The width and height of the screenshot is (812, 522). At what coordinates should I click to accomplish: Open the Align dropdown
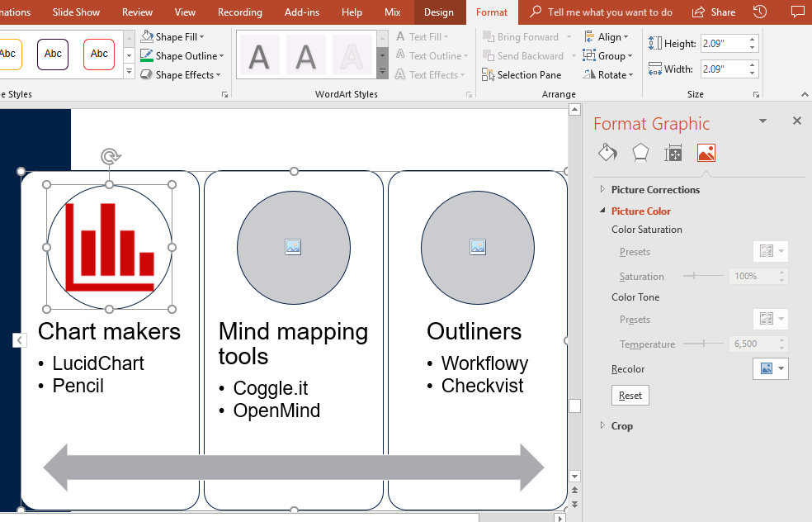pyautogui.click(x=606, y=37)
